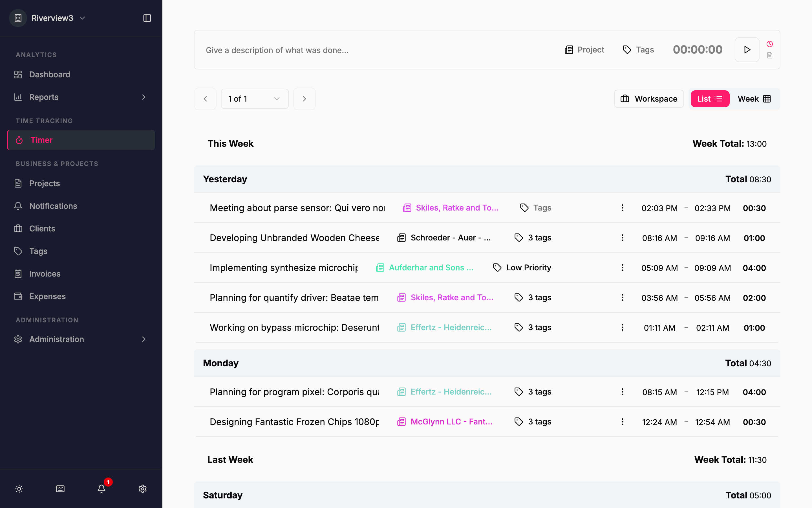The width and height of the screenshot is (812, 508).
Task: Click Effertz - Heidenreich project on Planning for program pixel
Action: 444,392
